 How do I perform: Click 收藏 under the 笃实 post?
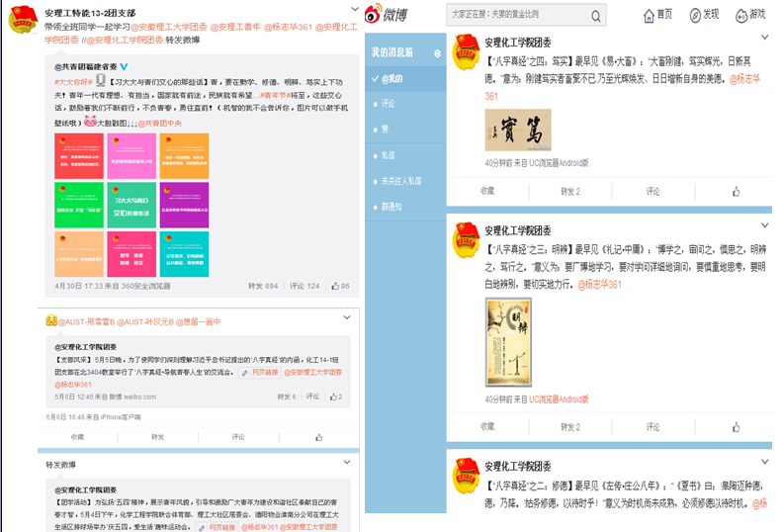[487, 191]
